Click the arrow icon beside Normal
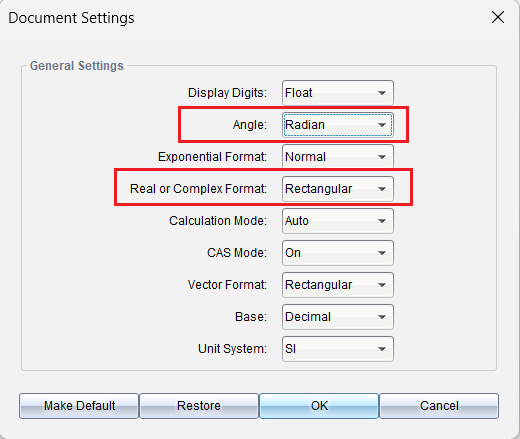This screenshot has height=439, width=520. pos(382,157)
